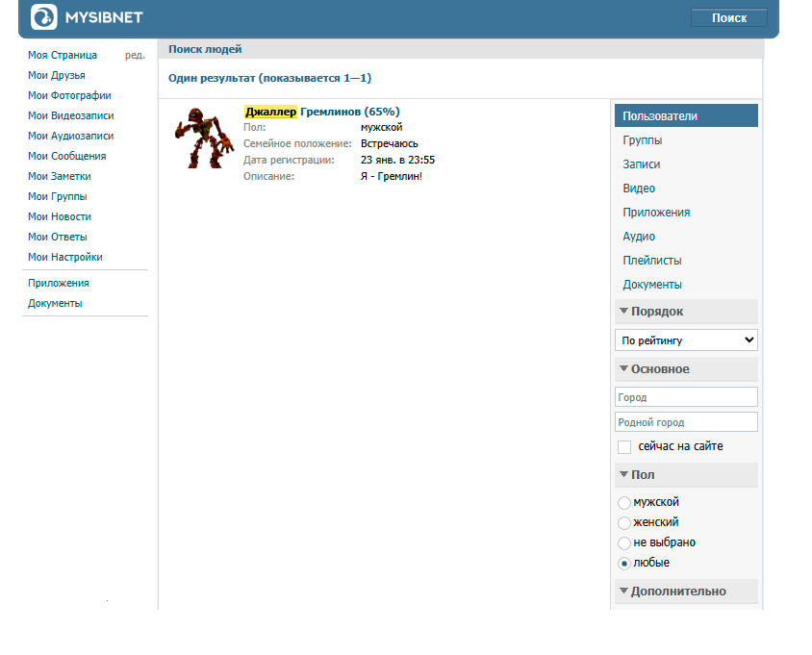Screen dimensions: 812x655
Task: Switch to the Видео search tab
Action: tap(639, 189)
